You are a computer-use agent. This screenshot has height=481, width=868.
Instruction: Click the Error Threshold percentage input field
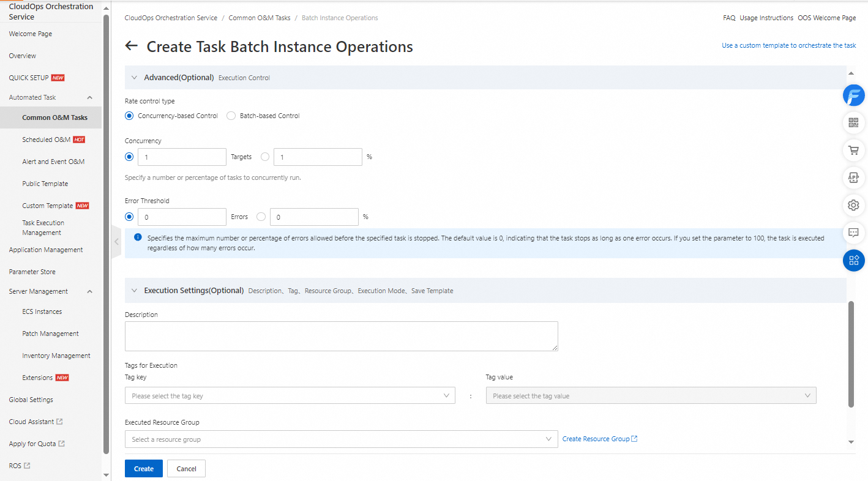point(314,217)
